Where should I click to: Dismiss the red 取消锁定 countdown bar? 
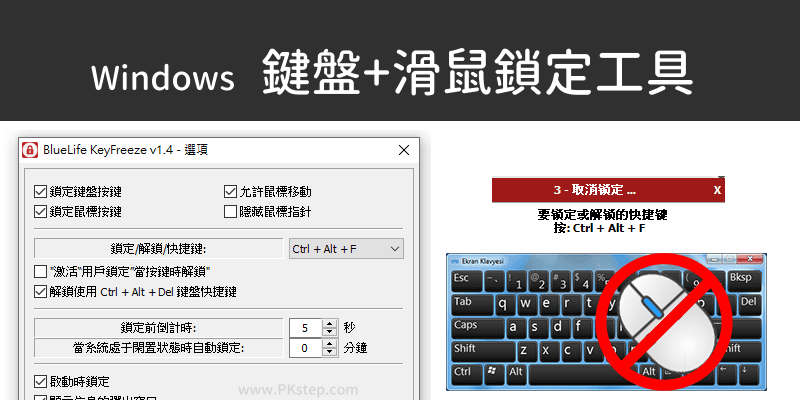pos(717,190)
